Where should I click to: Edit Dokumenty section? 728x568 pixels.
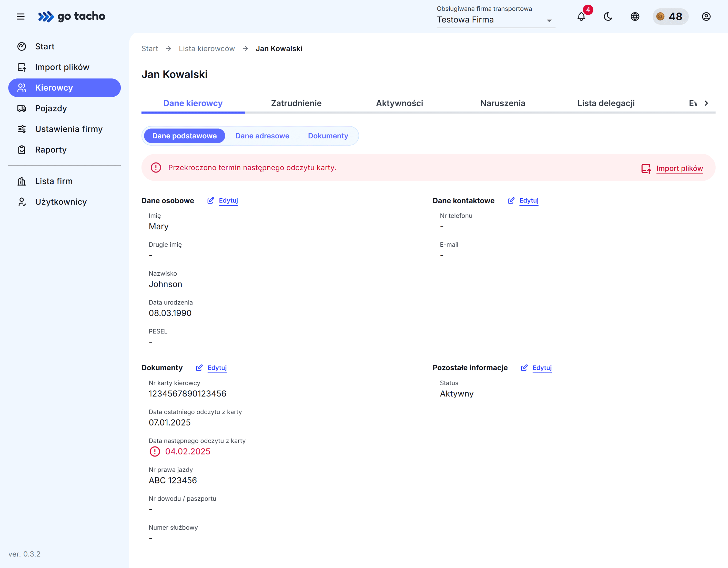tap(217, 368)
